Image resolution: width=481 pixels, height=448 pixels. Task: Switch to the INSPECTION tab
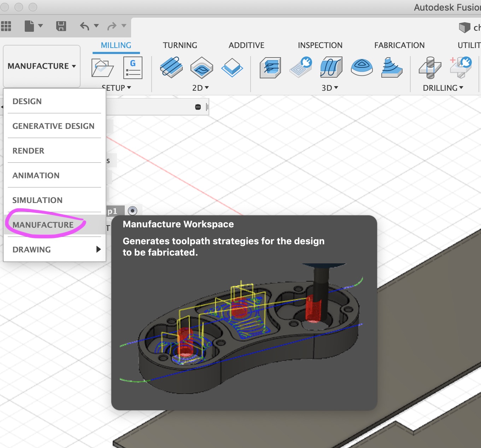tap(320, 45)
